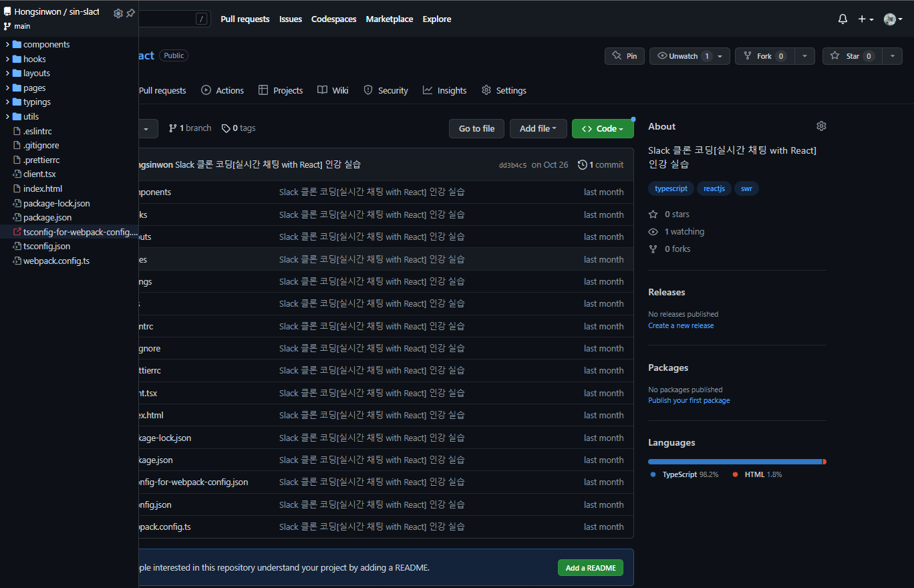Open the user avatar menu

893,19
